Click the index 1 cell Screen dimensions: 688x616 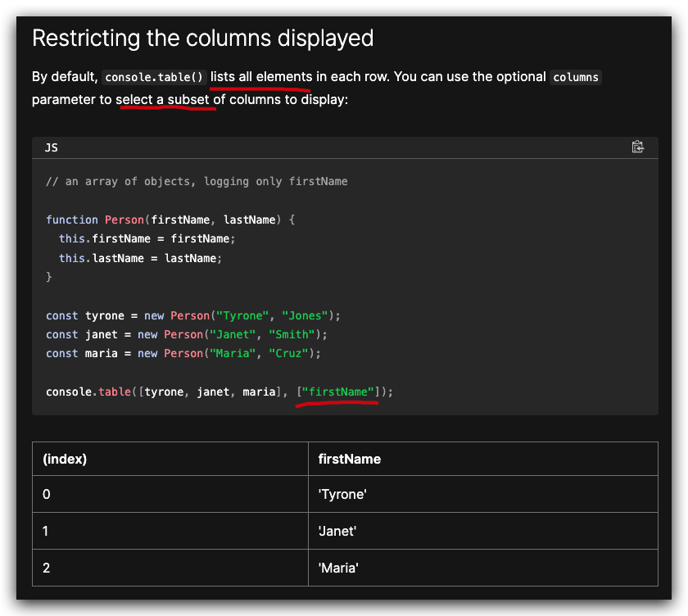coord(170,531)
